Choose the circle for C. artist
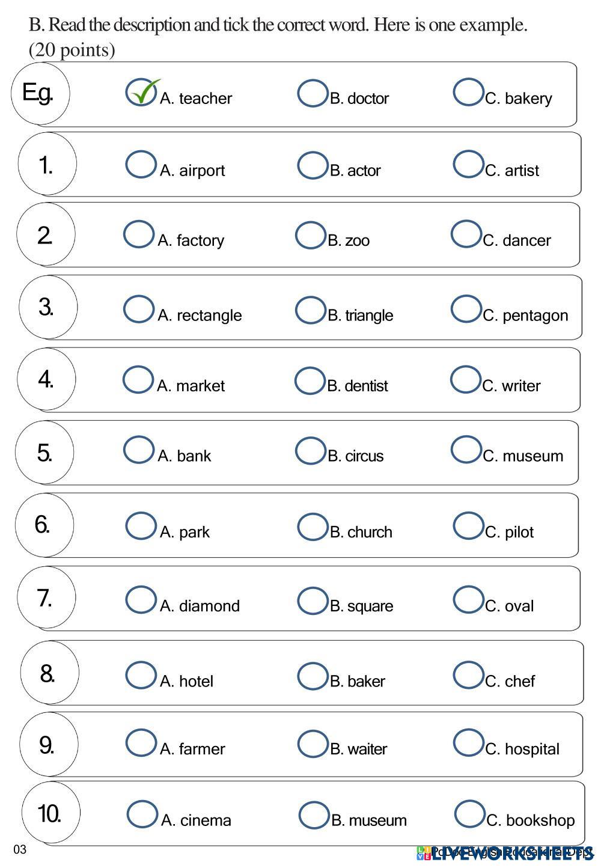601x868 pixels. click(468, 164)
